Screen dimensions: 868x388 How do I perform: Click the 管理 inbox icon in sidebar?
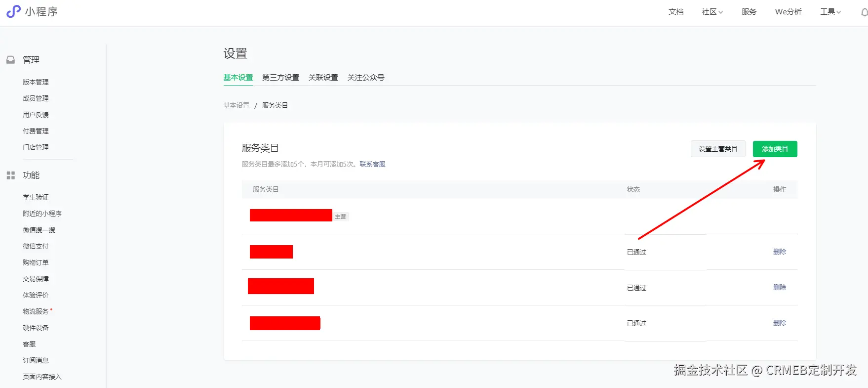coord(10,60)
